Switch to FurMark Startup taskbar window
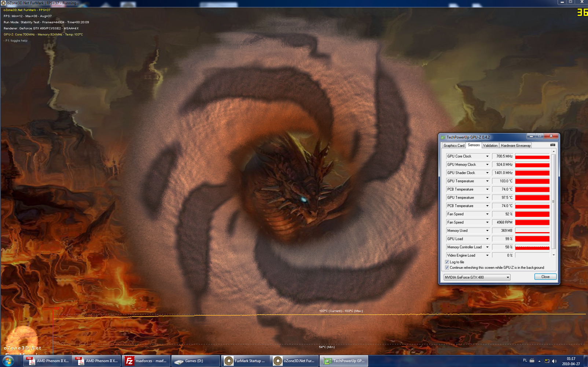Image resolution: width=588 pixels, height=367 pixels. tap(246, 361)
